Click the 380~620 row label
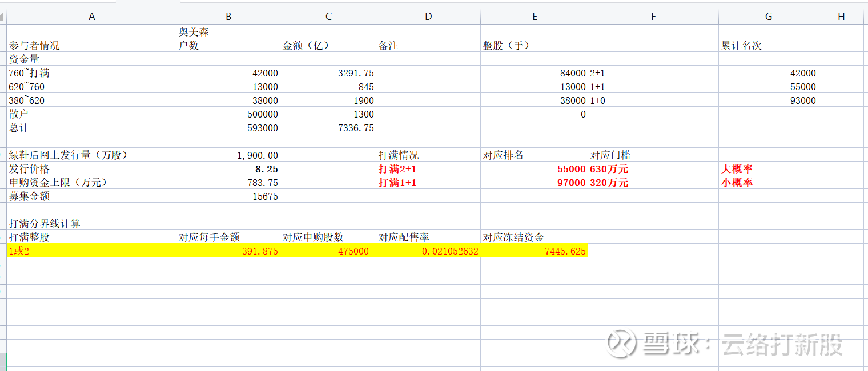 coord(91,100)
